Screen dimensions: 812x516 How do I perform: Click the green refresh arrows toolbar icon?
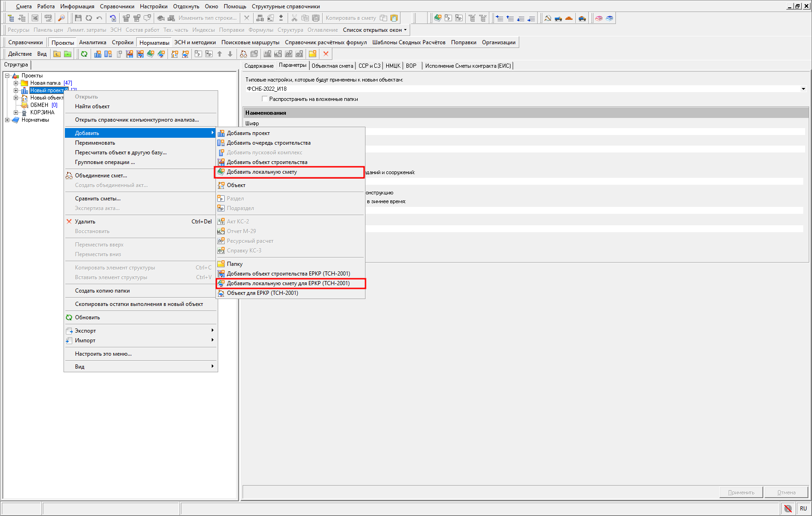tap(84, 54)
